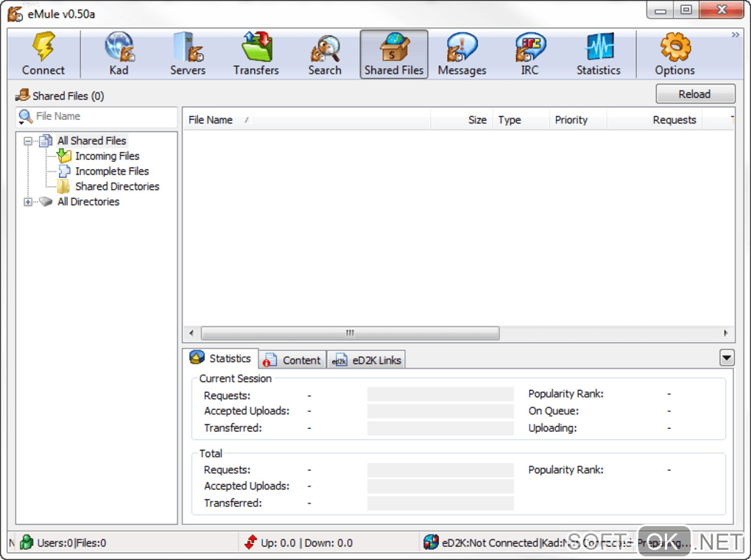Click the Reload button

(x=695, y=93)
